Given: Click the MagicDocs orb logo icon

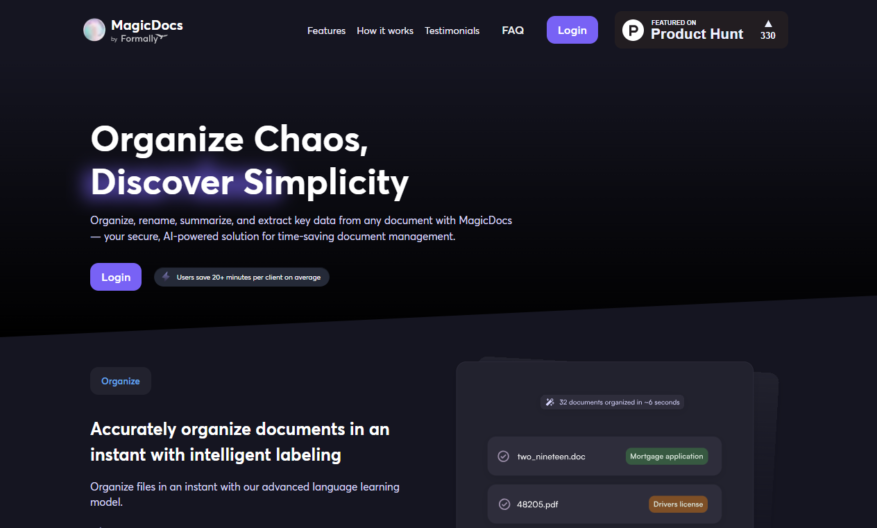Looking at the screenshot, I should tap(94, 30).
